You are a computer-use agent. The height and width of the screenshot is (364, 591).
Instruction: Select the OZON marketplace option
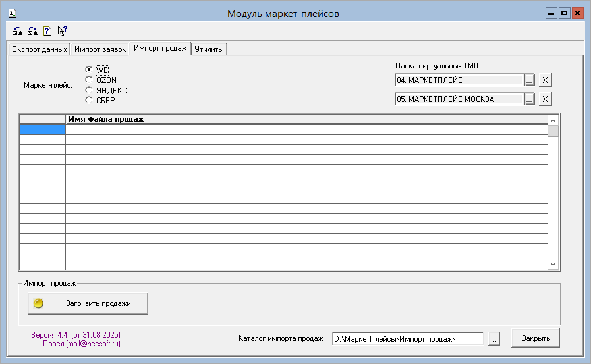click(x=89, y=80)
